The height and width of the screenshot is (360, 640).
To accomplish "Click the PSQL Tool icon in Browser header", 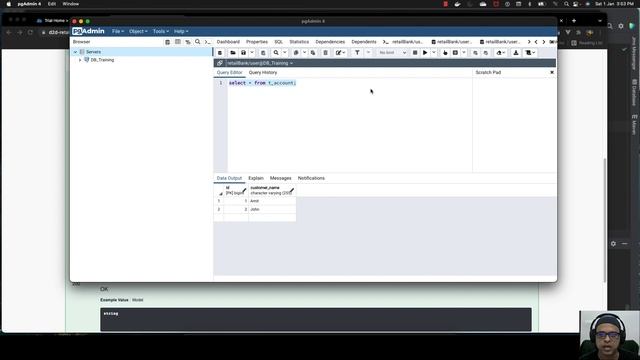I will pos(207,42).
